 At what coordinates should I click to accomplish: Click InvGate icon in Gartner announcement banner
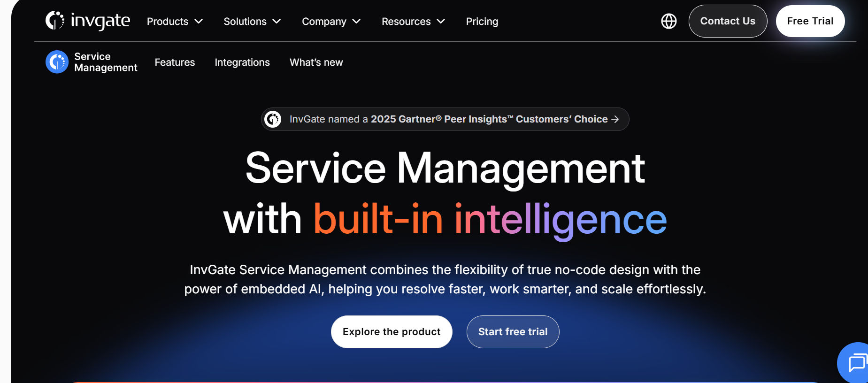coord(273,119)
